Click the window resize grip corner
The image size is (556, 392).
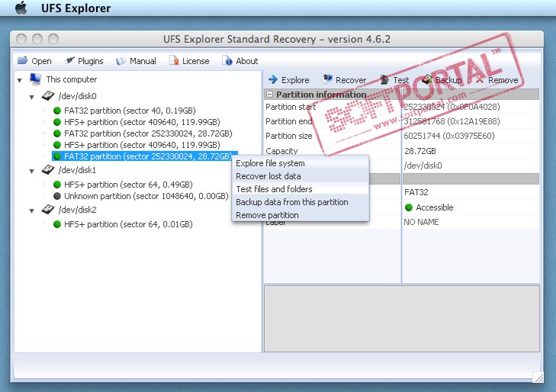(538, 378)
